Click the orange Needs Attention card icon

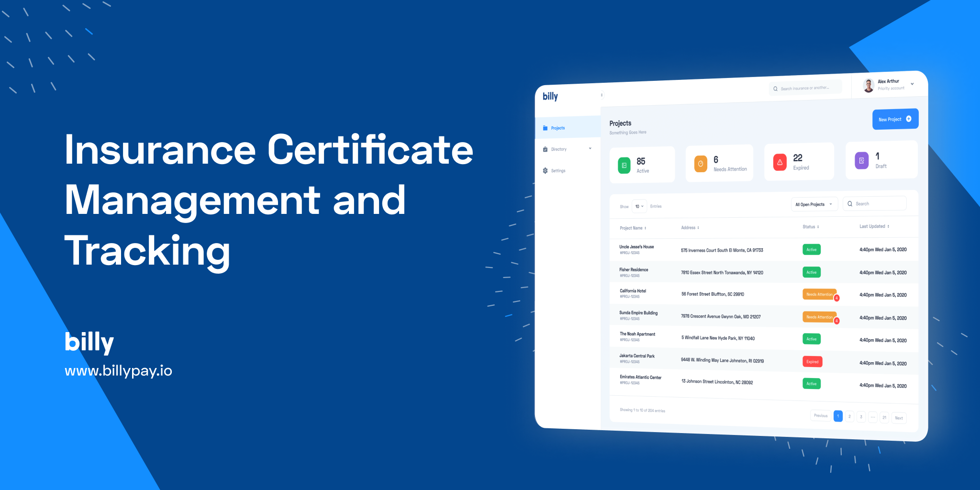click(701, 164)
